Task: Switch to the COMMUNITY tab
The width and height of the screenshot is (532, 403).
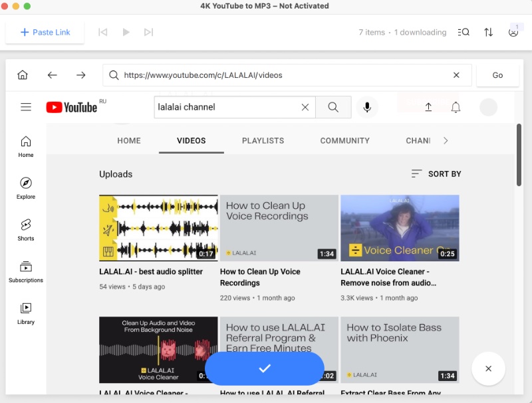Action: click(x=344, y=141)
